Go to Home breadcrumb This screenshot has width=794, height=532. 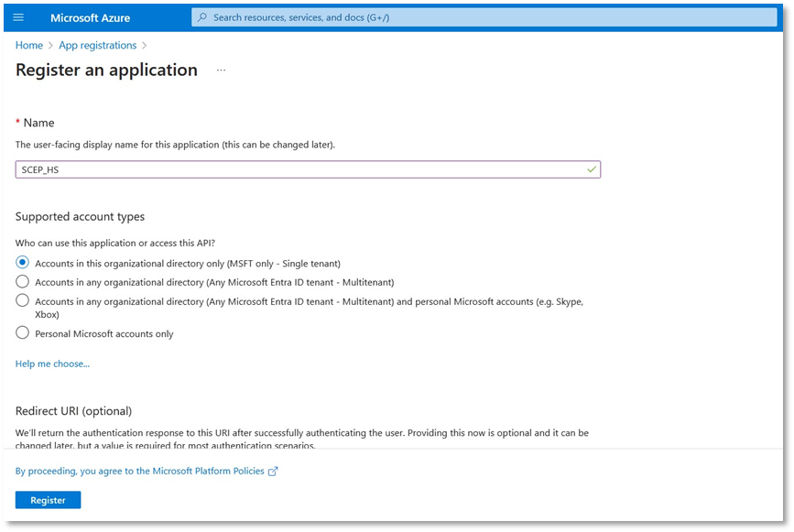point(29,46)
